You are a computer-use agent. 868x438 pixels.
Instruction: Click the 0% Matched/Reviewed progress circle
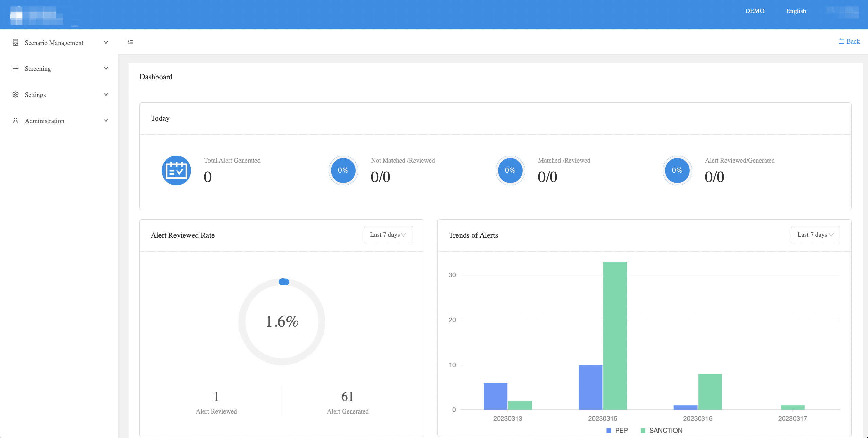point(510,170)
